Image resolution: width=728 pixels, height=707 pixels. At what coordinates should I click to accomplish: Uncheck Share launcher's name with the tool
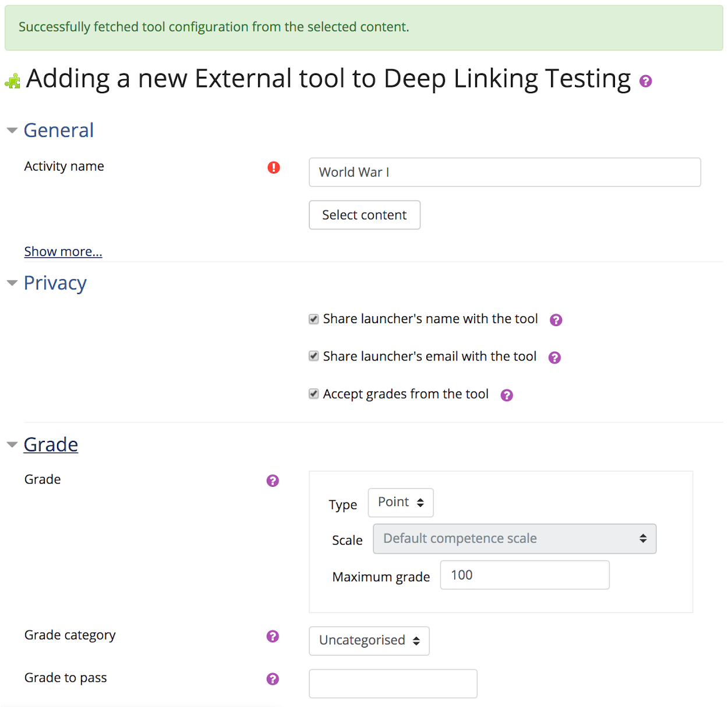(314, 319)
